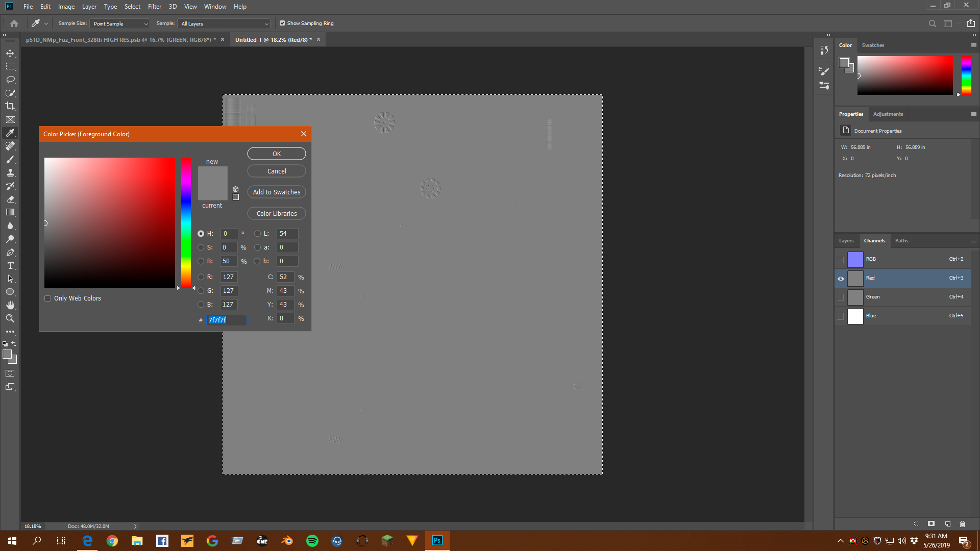
Task: Open the Sample All Layers dropdown
Action: point(224,24)
